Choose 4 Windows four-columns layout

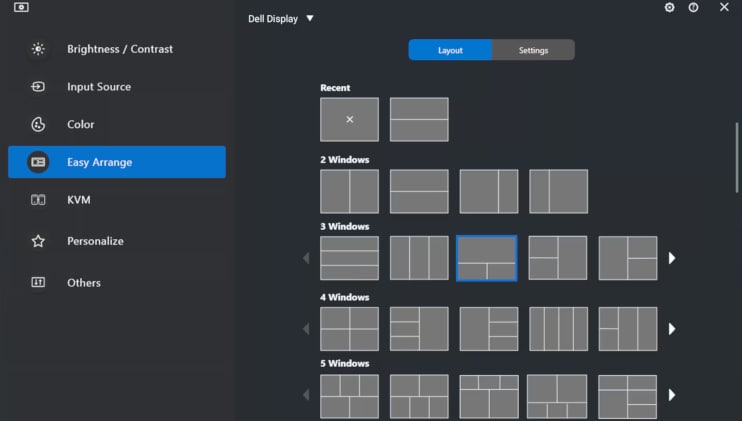tap(558, 329)
